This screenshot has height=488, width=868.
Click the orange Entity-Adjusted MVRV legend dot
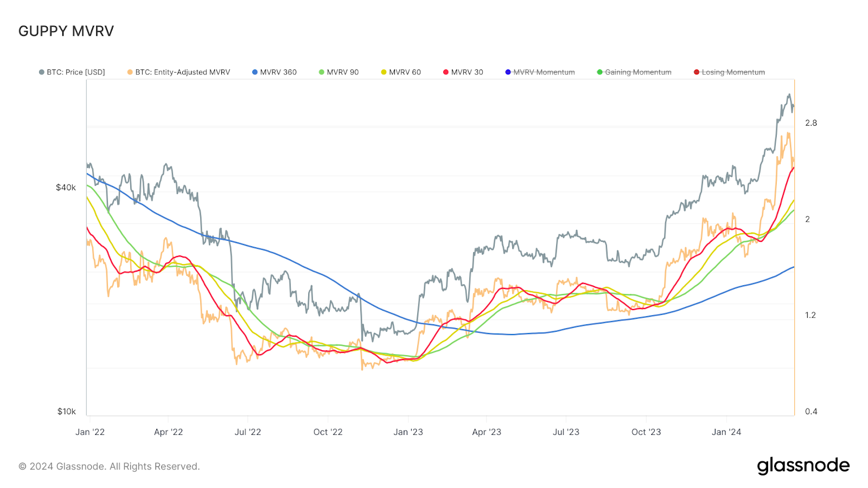[130, 72]
